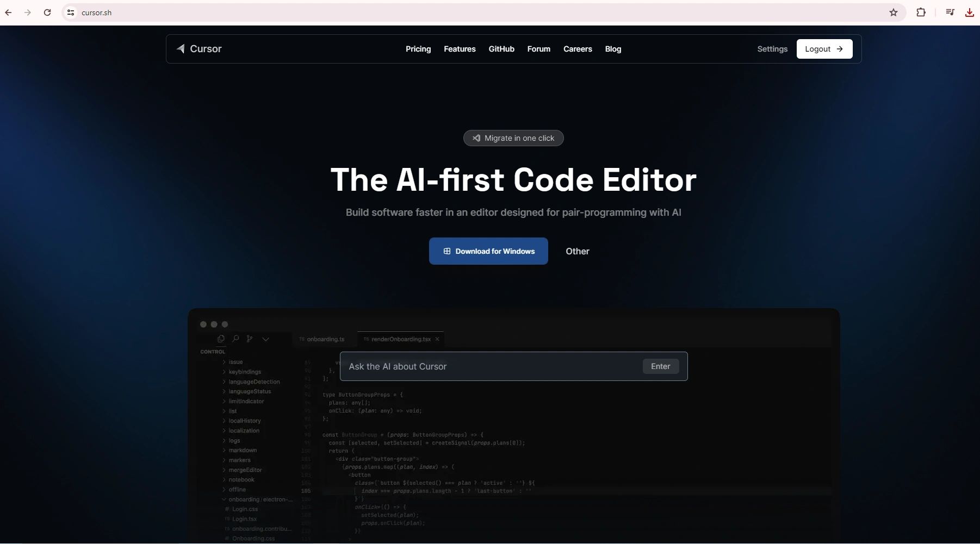Click the Cursor logo in navbar
Screen dimensions: 980x544
199,49
